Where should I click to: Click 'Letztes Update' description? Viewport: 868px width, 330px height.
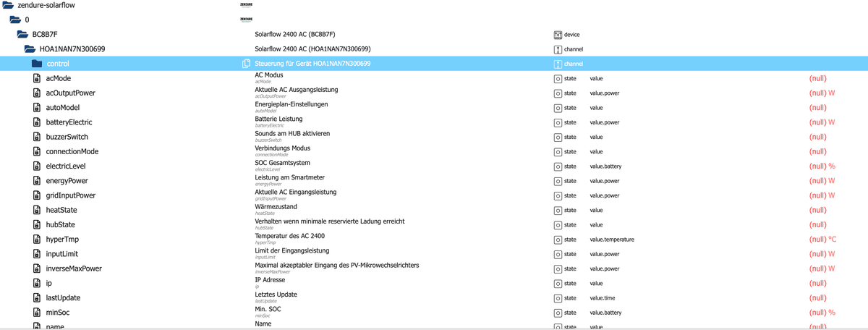[x=276, y=295]
